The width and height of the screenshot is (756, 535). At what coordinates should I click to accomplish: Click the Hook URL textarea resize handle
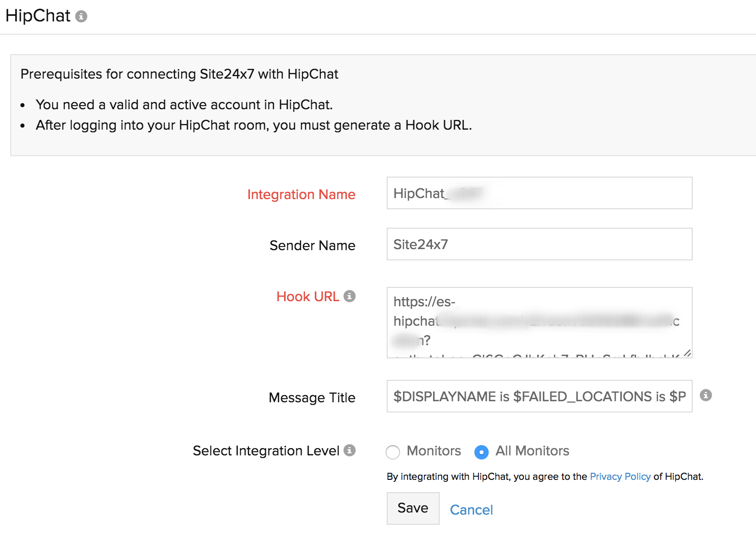click(x=687, y=353)
